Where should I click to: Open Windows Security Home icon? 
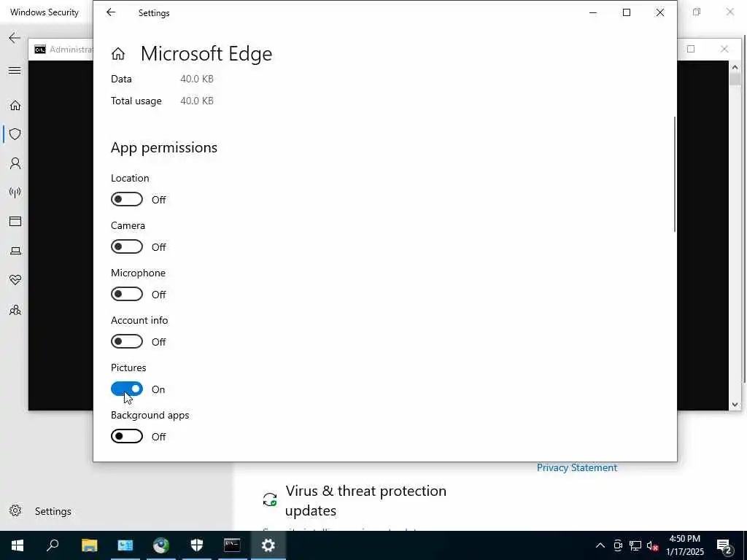coord(15,105)
